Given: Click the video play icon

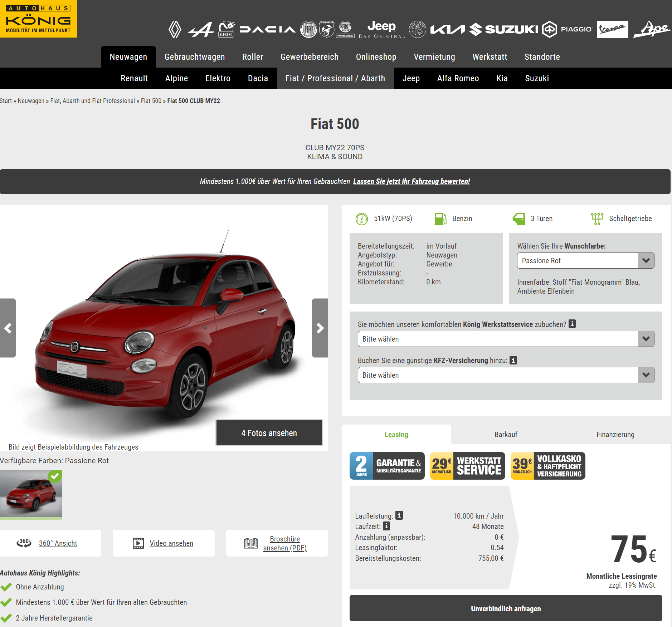Looking at the screenshot, I should pyautogui.click(x=138, y=543).
